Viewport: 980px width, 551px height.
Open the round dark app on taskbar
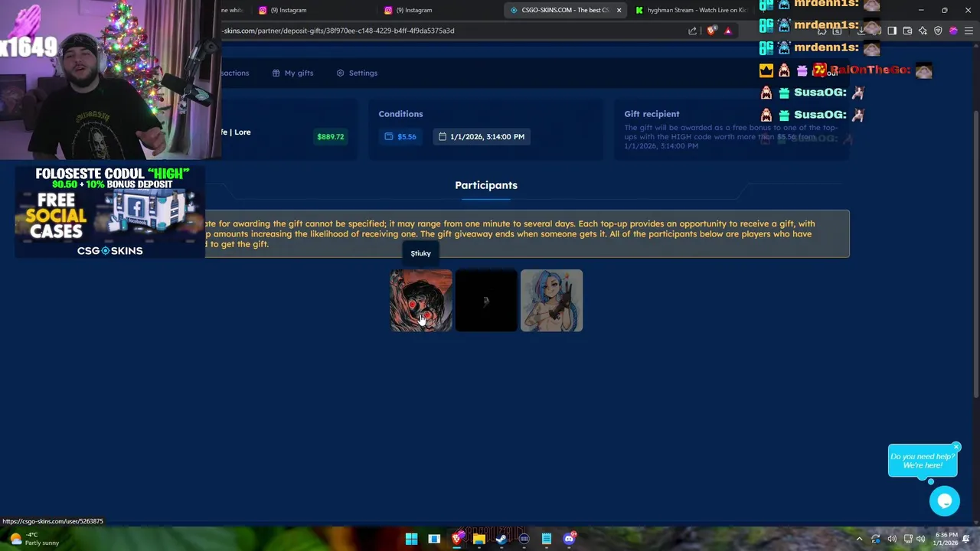[524, 539]
